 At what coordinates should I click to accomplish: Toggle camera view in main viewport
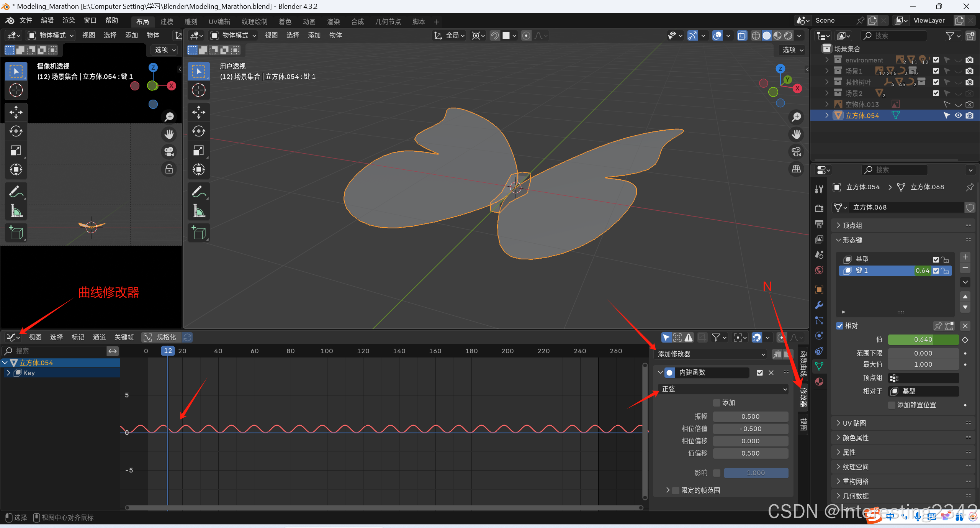pos(797,152)
